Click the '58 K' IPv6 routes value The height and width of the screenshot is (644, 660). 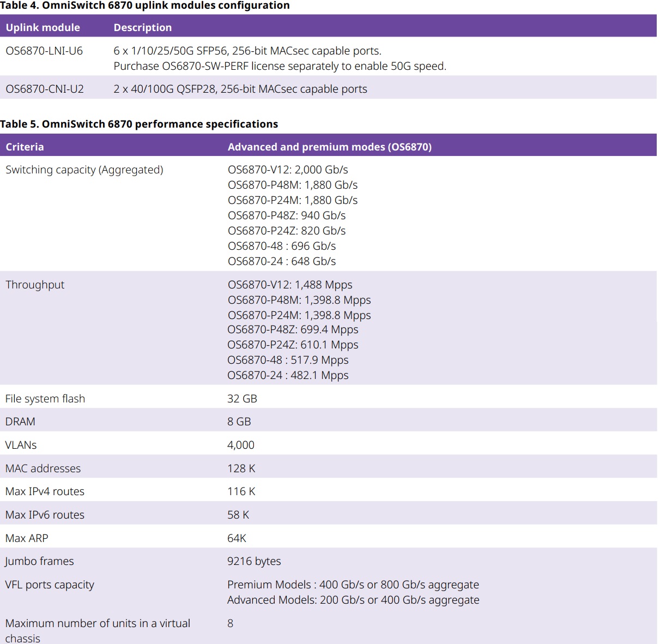tap(238, 515)
